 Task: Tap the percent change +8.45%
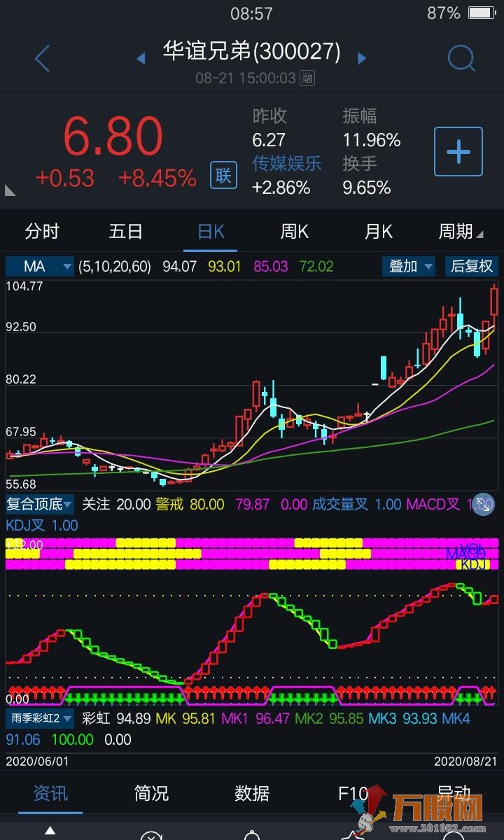(x=157, y=178)
